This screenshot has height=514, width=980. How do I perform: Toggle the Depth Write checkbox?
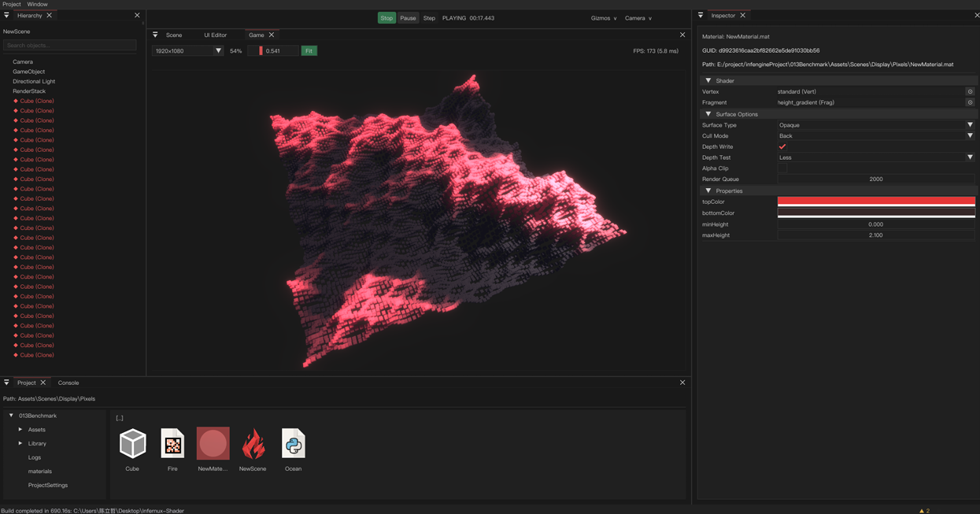pyautogui.click(x=782, y=146)
